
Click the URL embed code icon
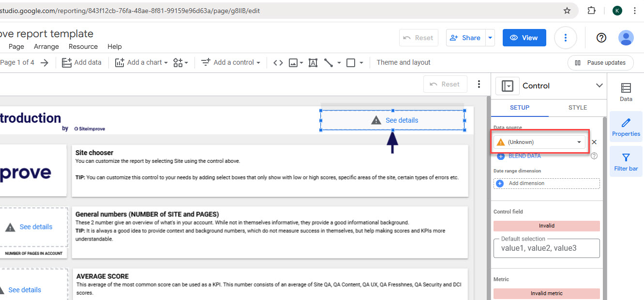[x=278, y=62]
